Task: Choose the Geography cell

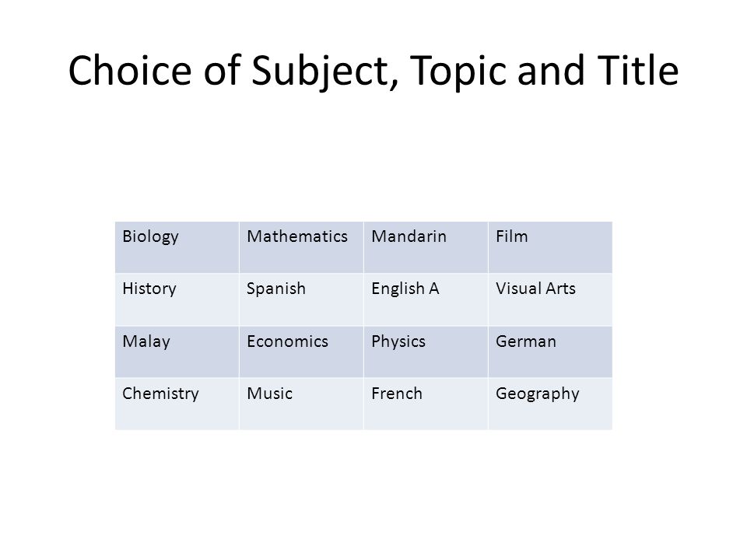Action: click(550, 404)
